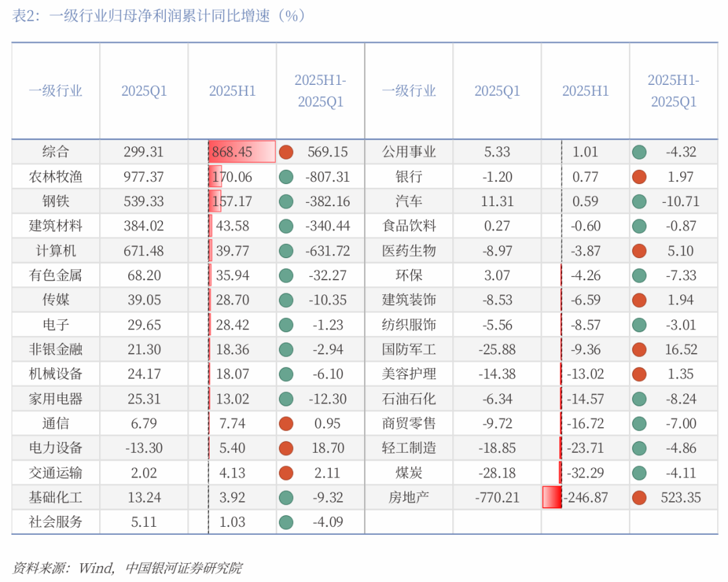Click the red data bar behind 868.45
This screenshot has width=728, height=582.
(242, 152)
